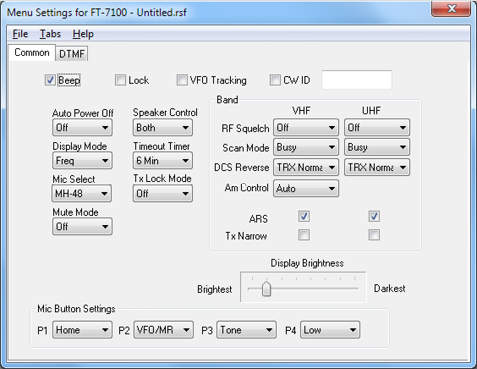This screenshot has width=477, height=369.
Task: Open the Mic Select dropdown
Action: tap(82, 193)
